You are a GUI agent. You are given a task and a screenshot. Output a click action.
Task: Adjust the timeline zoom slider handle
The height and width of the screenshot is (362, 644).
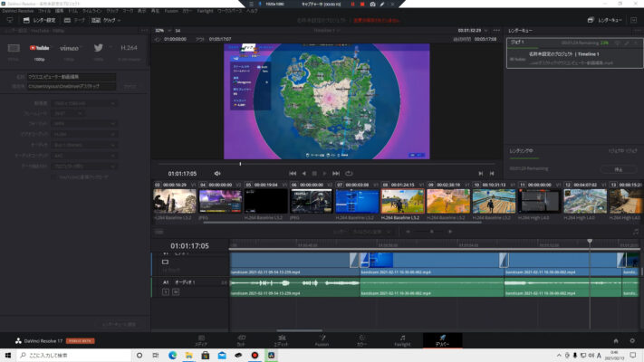pyautogui.click(x=431, y=232)
